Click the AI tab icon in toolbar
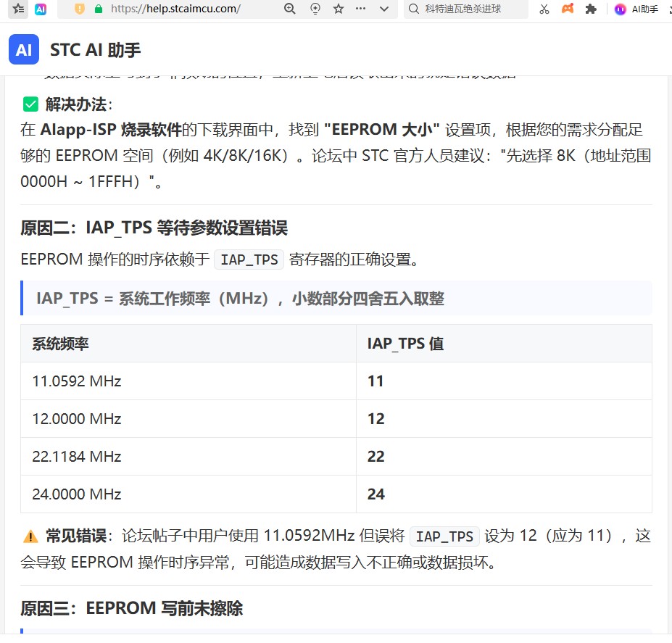Image resolution: width=672 pixels, height=643 pixels. coord(41,9)
